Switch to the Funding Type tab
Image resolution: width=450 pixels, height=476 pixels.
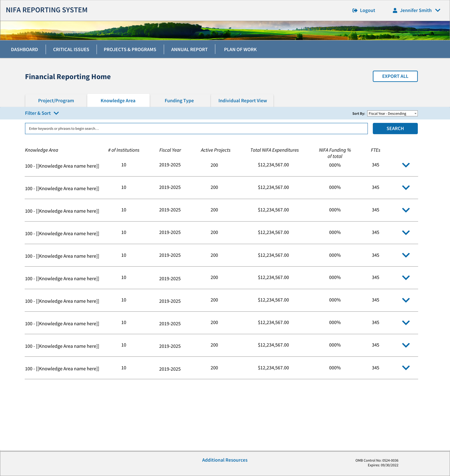pos(179,101)
